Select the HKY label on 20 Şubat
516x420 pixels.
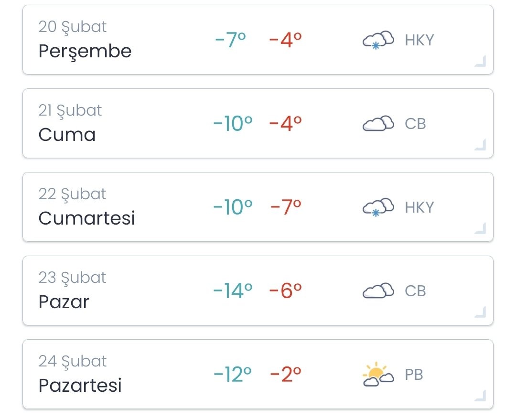click(x=419, y=40)
